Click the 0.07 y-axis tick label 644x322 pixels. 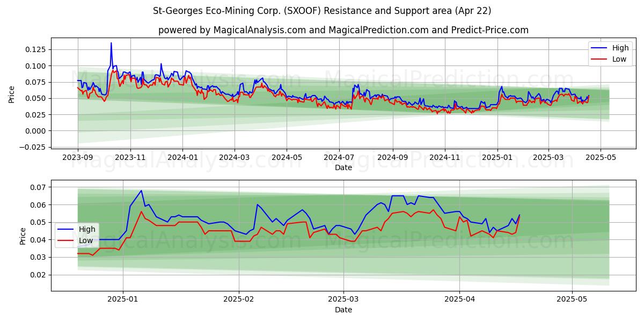[39, 187]
